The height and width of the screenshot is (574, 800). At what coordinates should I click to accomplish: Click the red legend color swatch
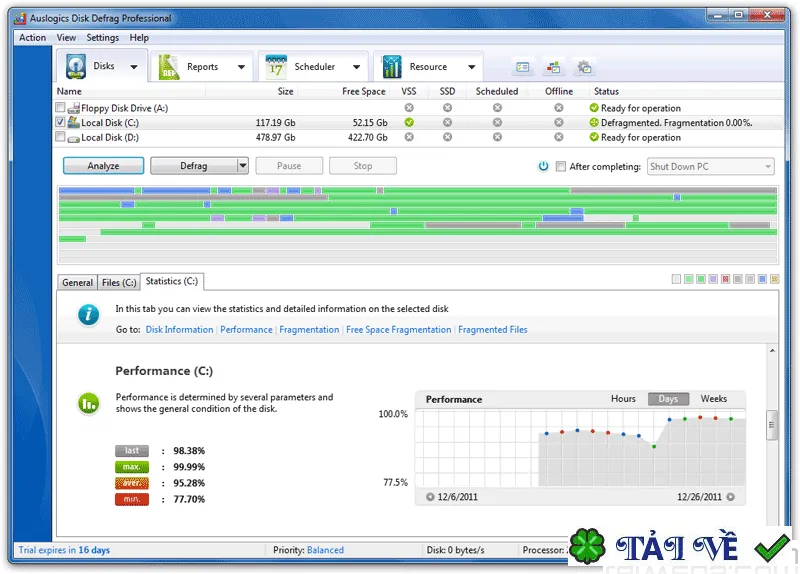pyautogui.click(x=726, y=279)
